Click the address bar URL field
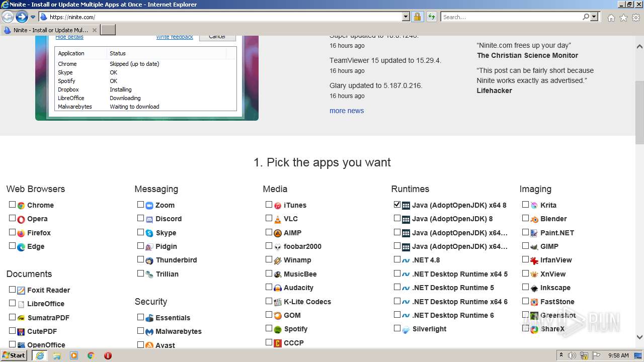Screen dimensions: 644x362 [x=225, y=17]
